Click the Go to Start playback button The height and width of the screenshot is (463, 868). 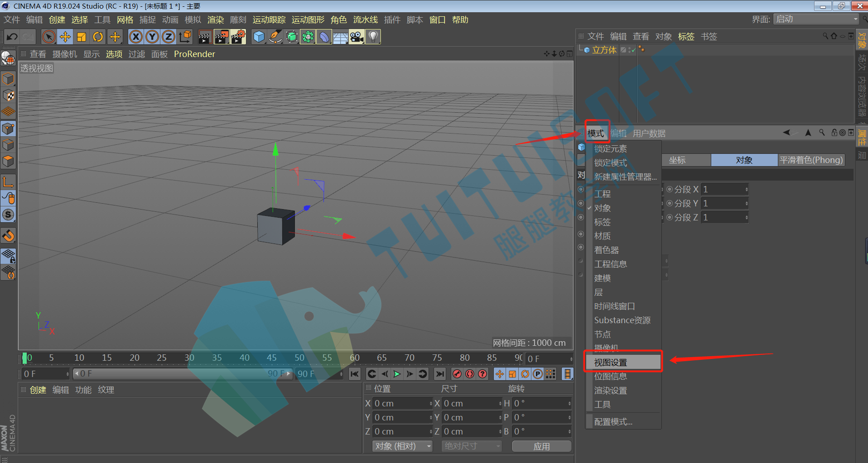click(x=355, y=374)
